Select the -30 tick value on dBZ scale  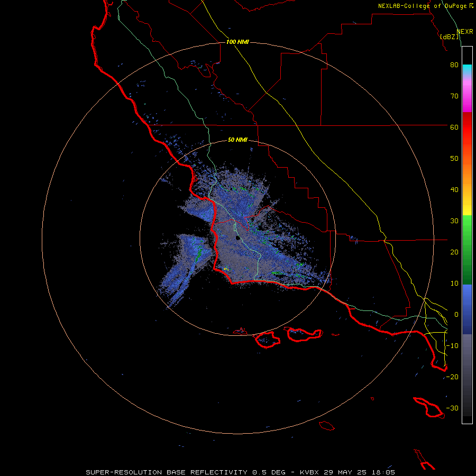point(452,408)
